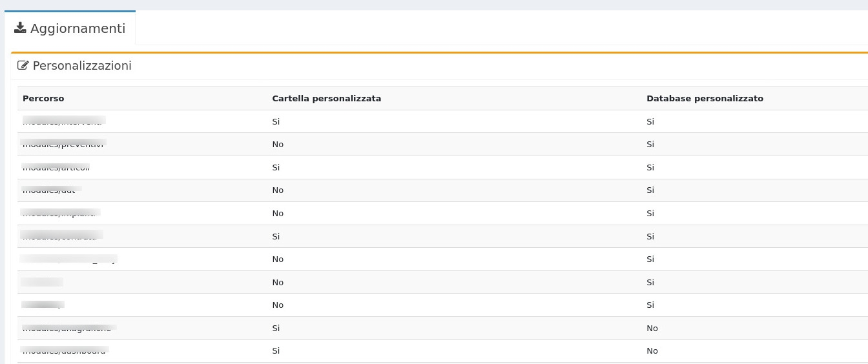Open the Aggiornamenti tab
The image size is (868, 364).
point(70,28)
